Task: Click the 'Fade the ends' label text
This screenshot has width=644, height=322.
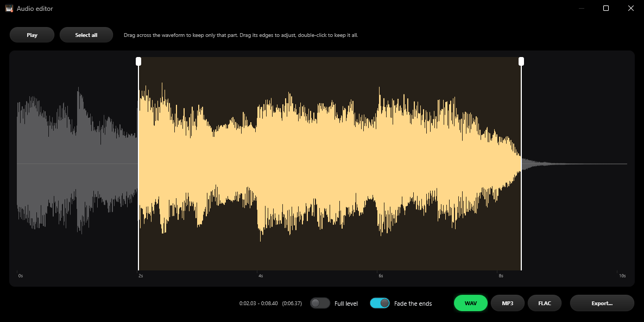Action: coord(413,304)
